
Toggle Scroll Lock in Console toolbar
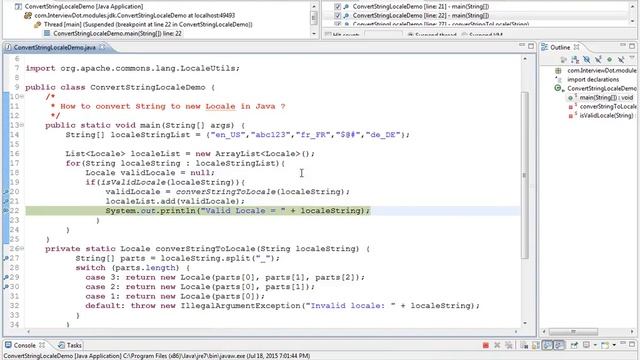point(536,345)
